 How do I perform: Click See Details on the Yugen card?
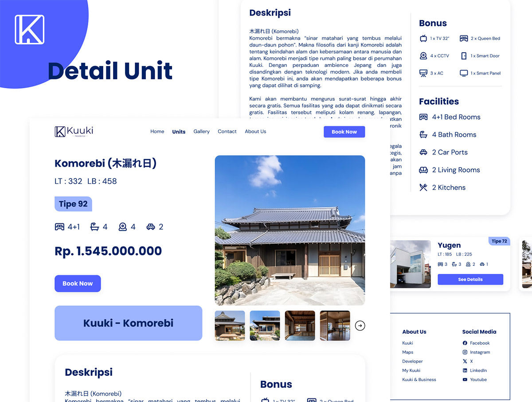tap(470, 280)
